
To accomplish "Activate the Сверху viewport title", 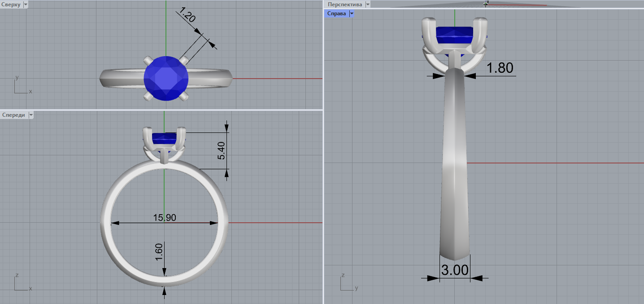I will coord(11,4).
